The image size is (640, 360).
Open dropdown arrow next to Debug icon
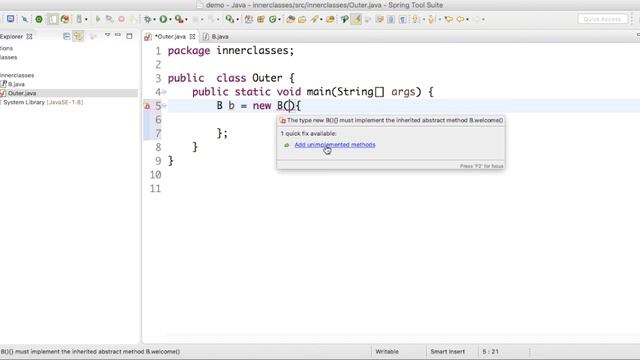(155, 20)
